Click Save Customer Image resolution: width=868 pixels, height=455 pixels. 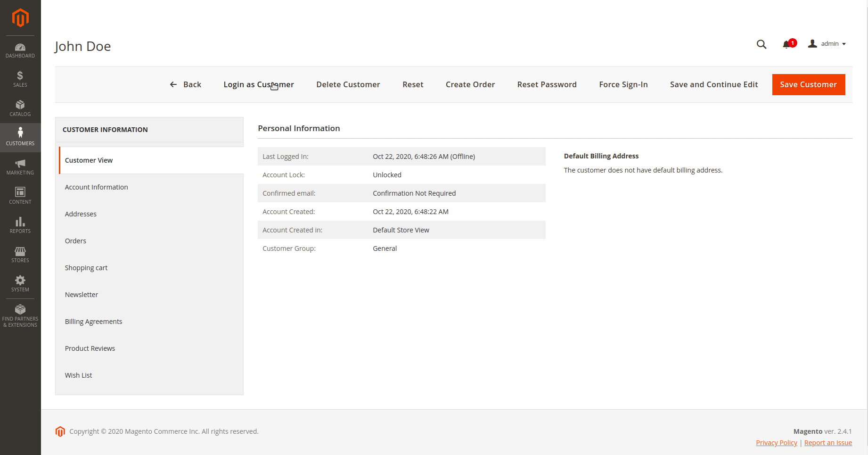(x=809, y=84)
